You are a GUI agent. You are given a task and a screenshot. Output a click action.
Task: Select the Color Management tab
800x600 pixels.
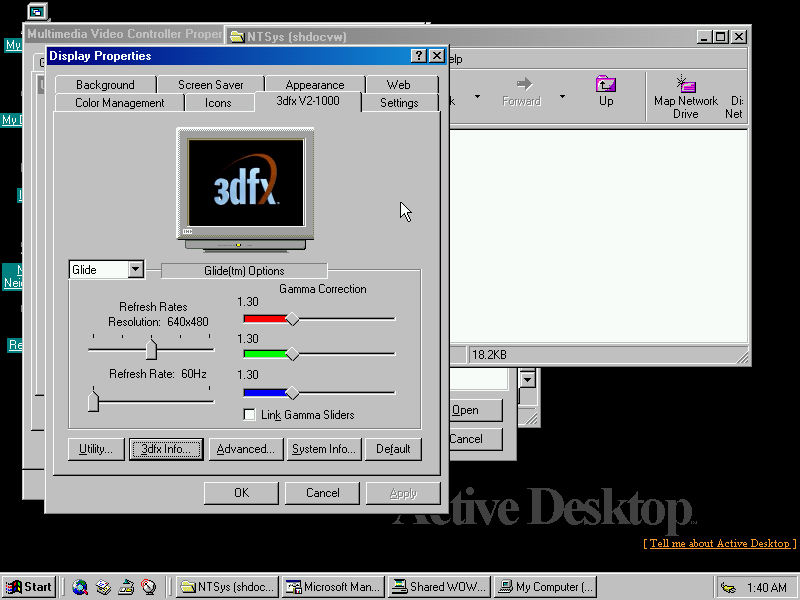[119, 103]
